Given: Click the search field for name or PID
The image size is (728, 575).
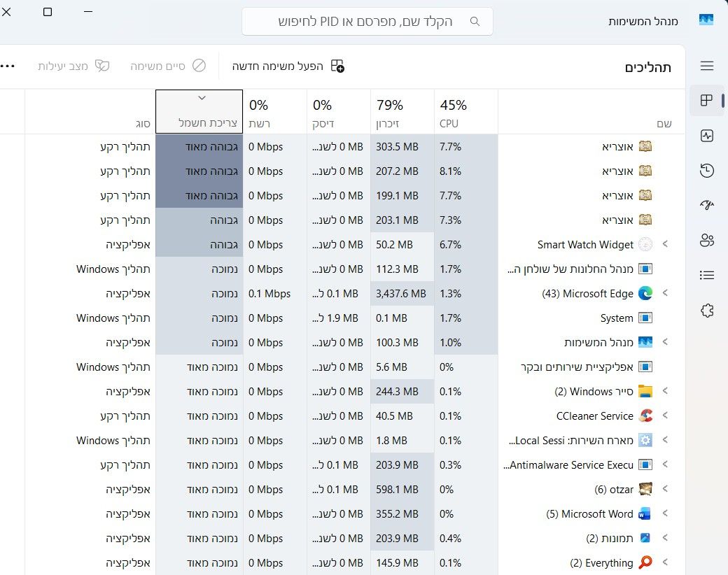Looking at the screenshot, I should click(x=367, y=22).
